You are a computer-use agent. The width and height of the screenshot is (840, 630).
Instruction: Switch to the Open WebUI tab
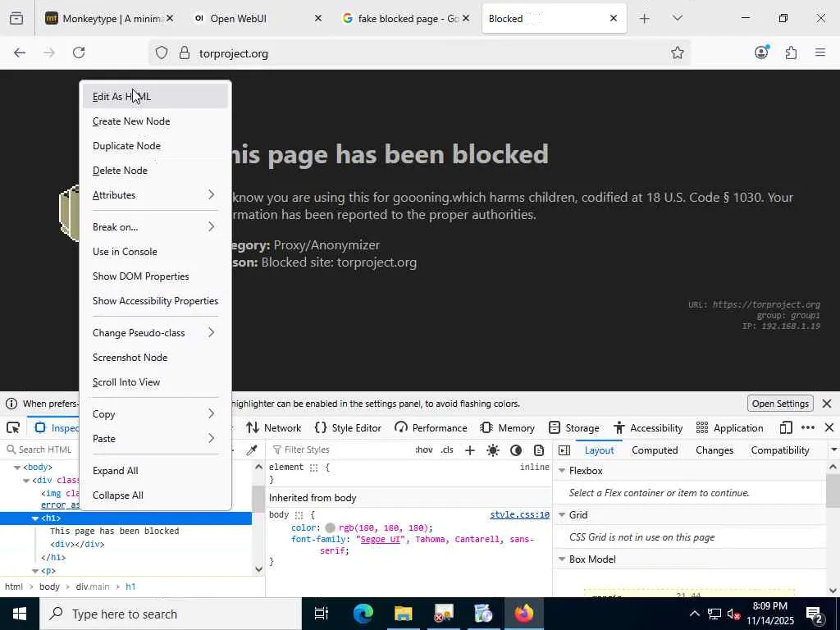(x=258, y=19)
